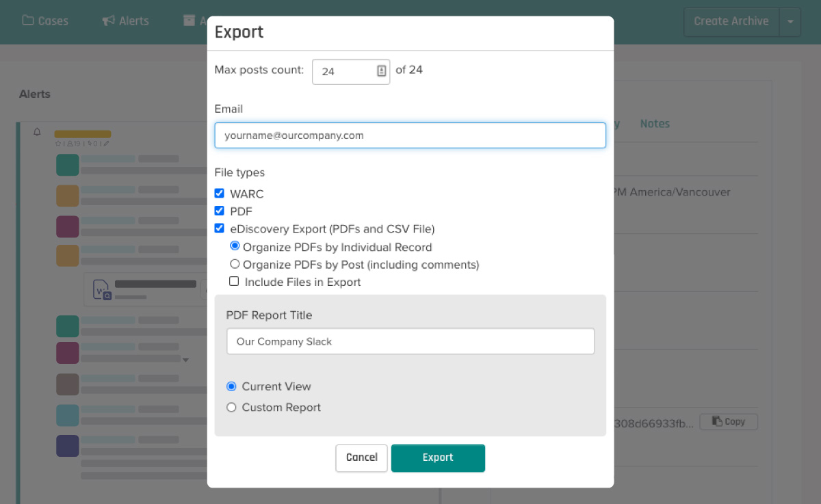This screenshot has width=821, height=504.
Task: Enable Include Files in Export
Action: pyautogui.click(x=234, y=281)
